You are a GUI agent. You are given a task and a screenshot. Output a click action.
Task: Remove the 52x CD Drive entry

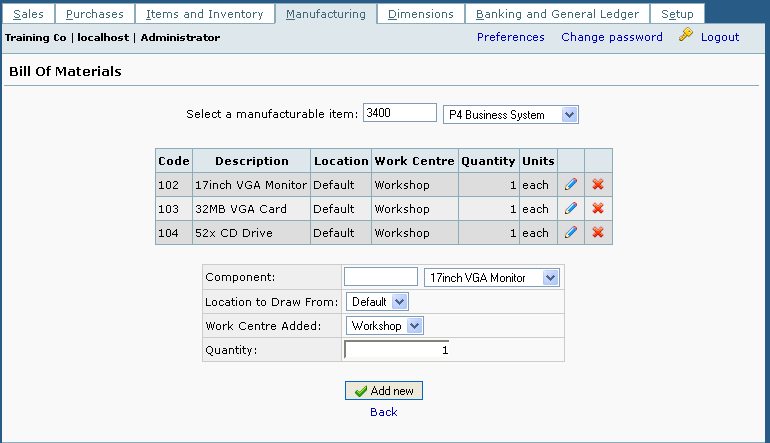click(x=598, y=233)
